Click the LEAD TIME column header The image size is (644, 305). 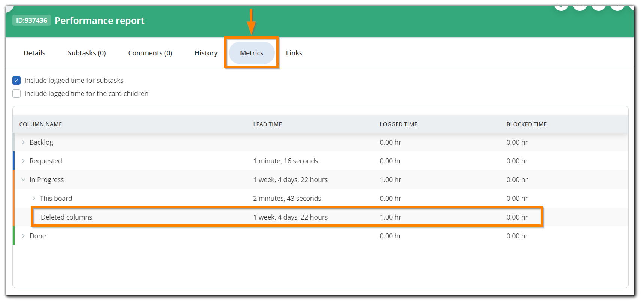267,124
